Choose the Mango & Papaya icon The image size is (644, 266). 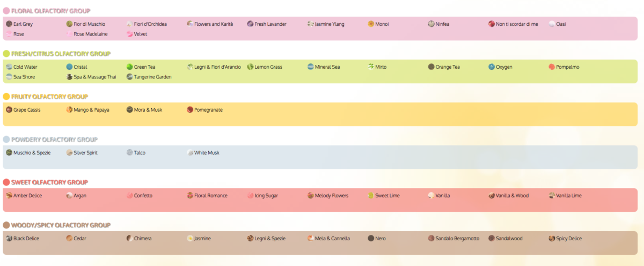(69, 110)
